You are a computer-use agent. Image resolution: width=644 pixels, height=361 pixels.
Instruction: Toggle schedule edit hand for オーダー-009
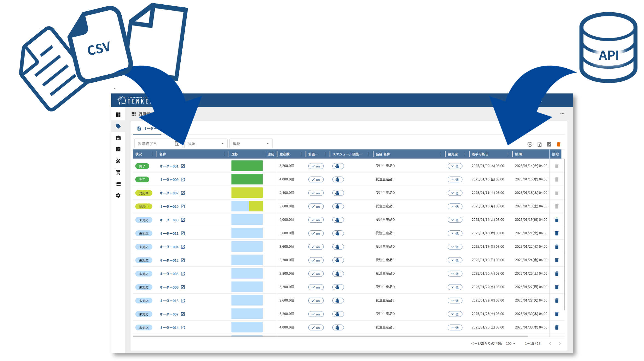[338, 180]
